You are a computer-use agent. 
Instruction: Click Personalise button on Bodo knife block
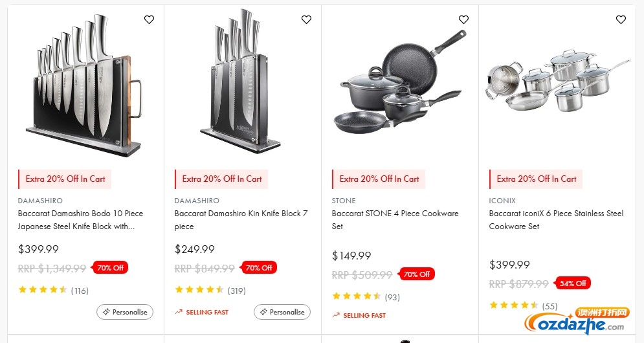pos(125,312)
